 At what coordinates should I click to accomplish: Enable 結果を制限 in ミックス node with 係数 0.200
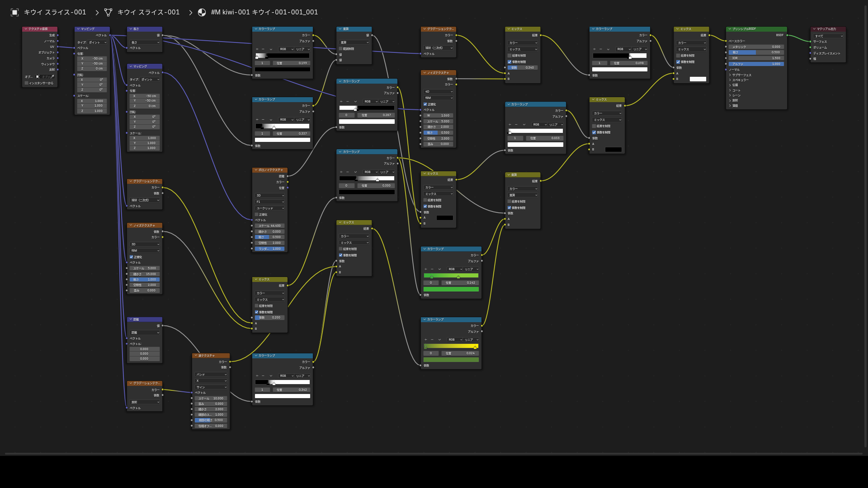257,306
